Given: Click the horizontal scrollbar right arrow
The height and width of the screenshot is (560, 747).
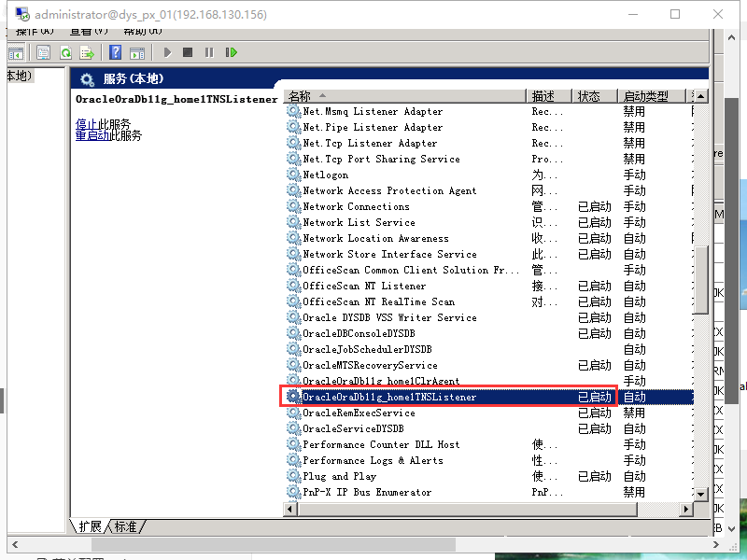Looking at the screenshot, I should (x=686, y=509).
